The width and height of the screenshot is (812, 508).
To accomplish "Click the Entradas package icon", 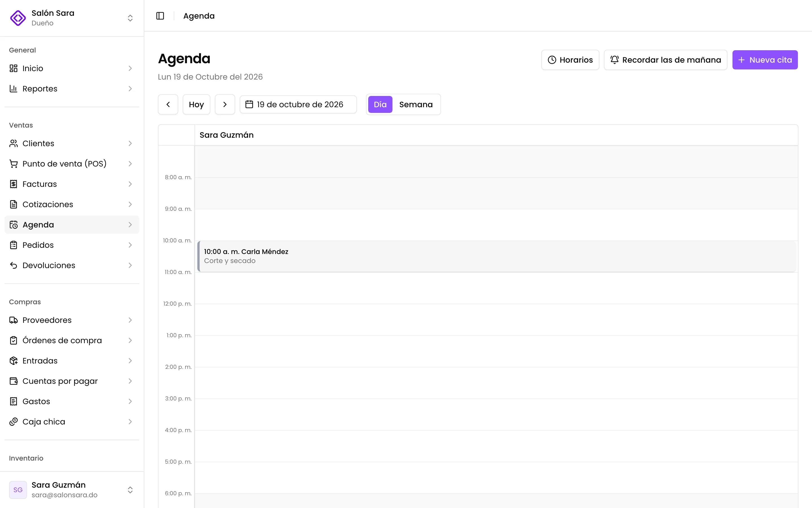I will [14, 361].
